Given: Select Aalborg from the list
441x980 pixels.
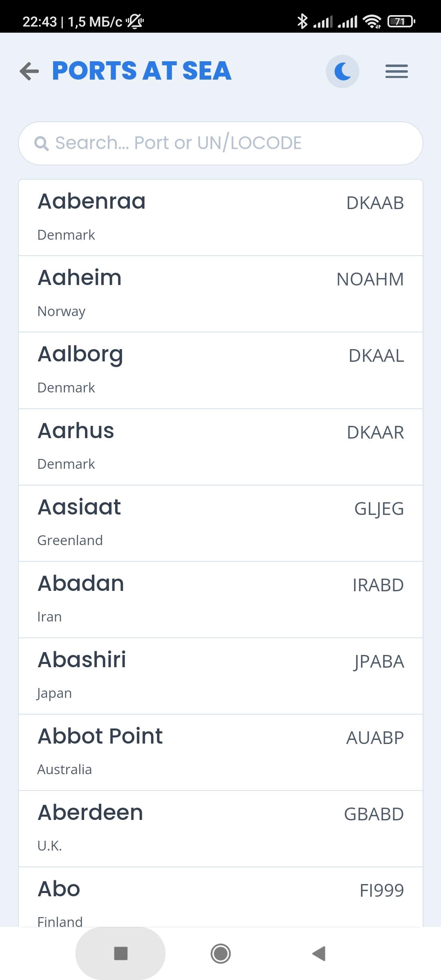Looking at the screenshot, I should pos(220,370).
